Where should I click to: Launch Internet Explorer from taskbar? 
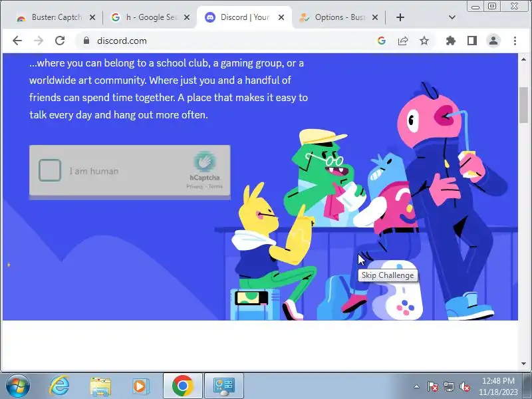point(59,386)
